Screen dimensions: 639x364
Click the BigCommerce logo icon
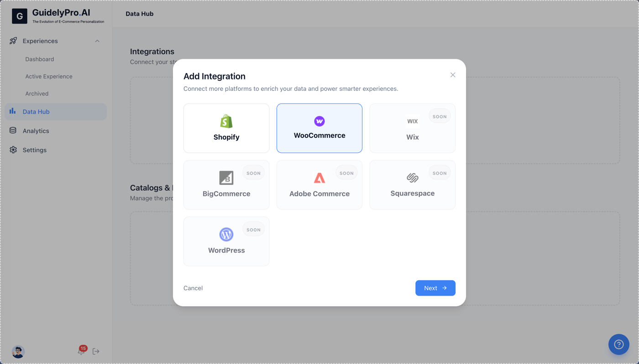226,178
